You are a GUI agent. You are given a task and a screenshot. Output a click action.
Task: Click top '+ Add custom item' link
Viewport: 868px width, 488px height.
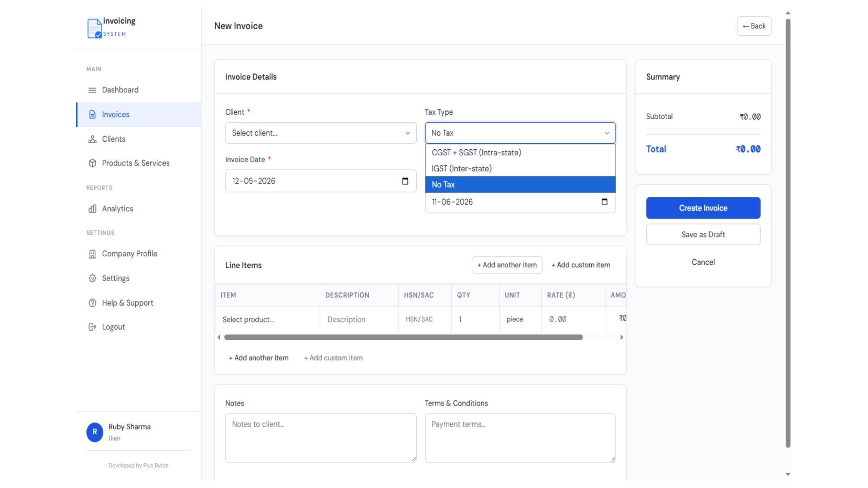pos(580,265)
